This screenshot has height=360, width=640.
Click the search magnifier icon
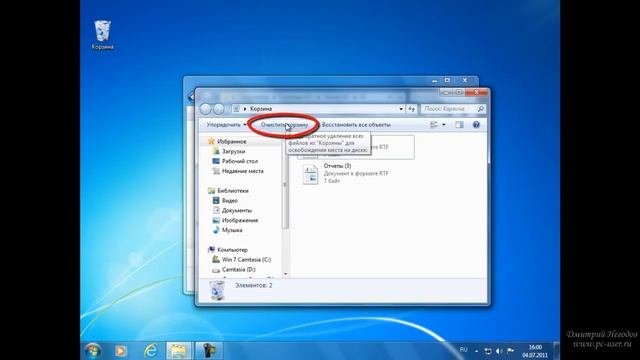pyautogui.click(x=480, y=109)
